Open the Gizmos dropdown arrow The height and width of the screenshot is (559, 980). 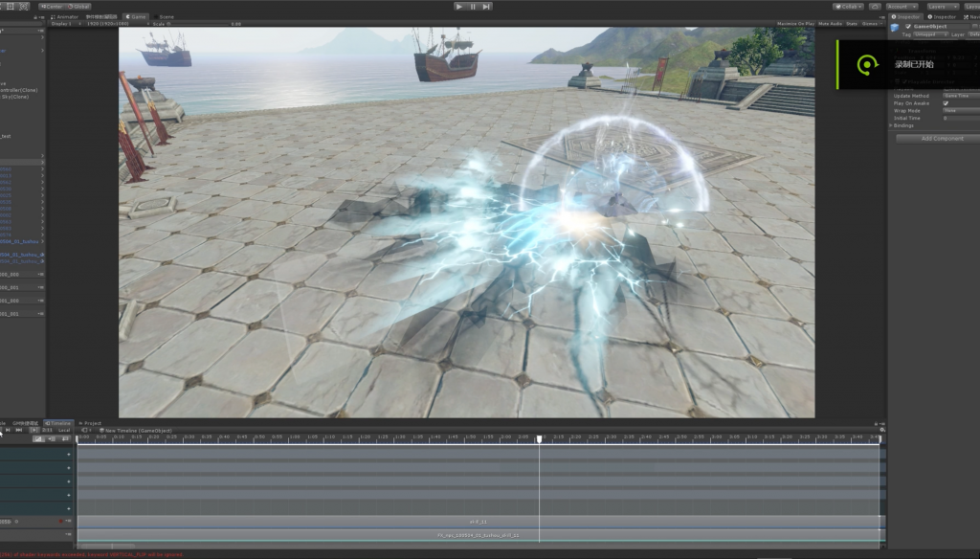coord(881,24)
